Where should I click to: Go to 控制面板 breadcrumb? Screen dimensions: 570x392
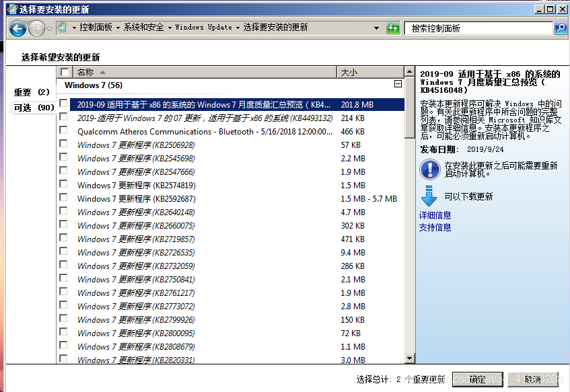[x=96, y=28]
